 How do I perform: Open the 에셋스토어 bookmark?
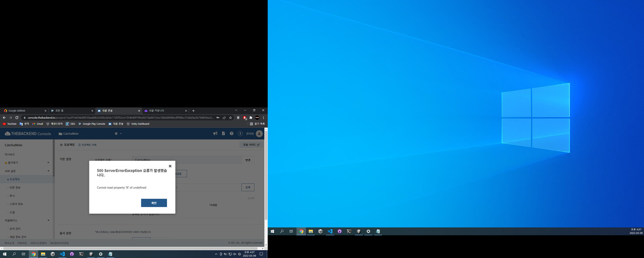coord(54,124)
